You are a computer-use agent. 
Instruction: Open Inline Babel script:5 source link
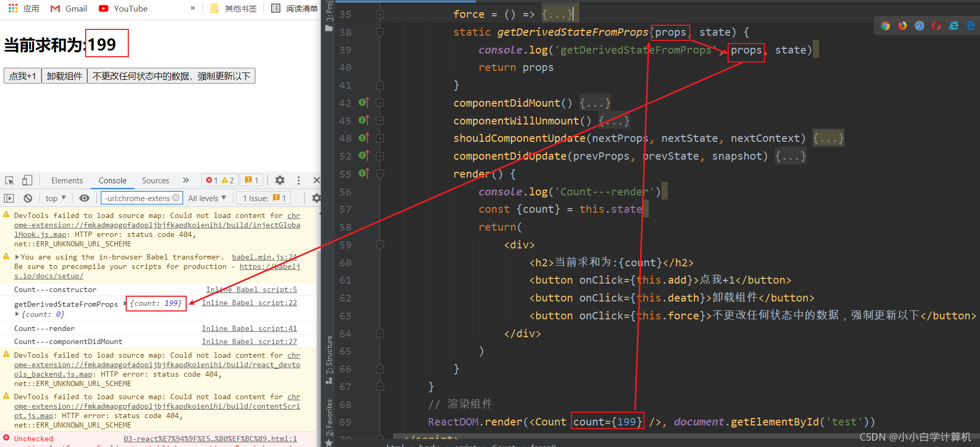coord(251,289)
